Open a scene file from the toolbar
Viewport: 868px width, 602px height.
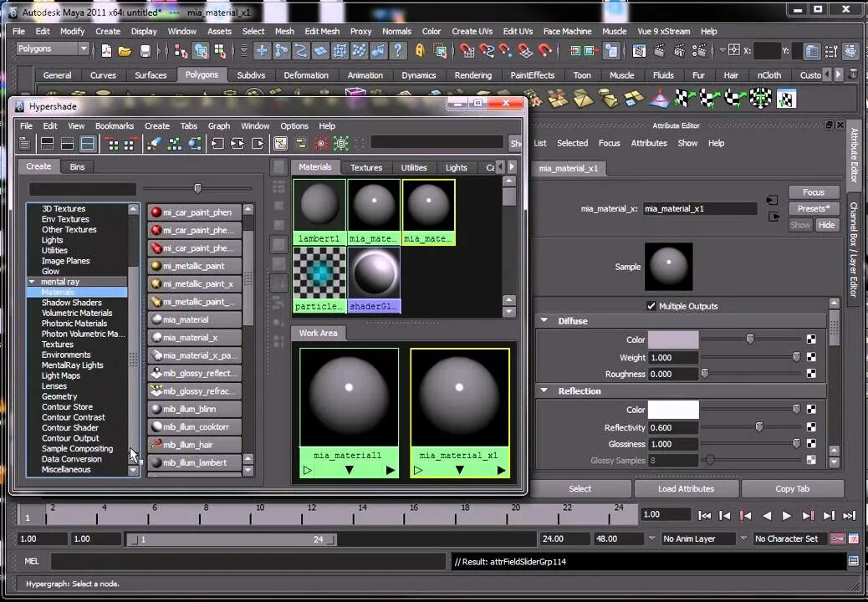click(125, 52)
